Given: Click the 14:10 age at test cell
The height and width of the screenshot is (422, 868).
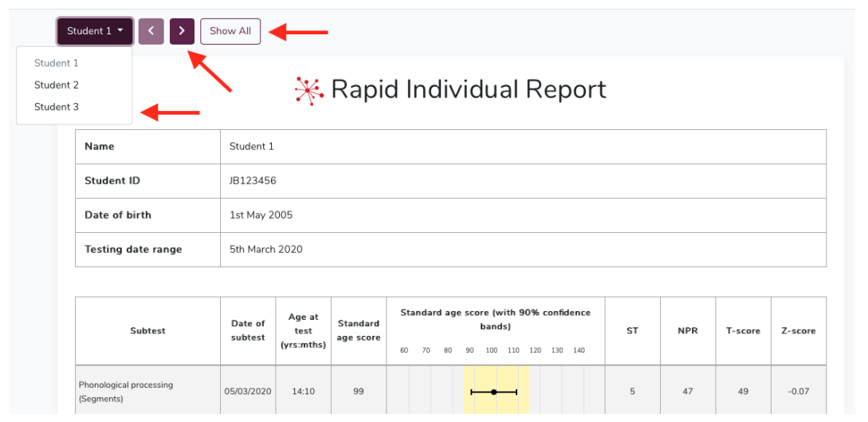Looking at the screenshot, I should pyautogui.click(x=304, y=391).
